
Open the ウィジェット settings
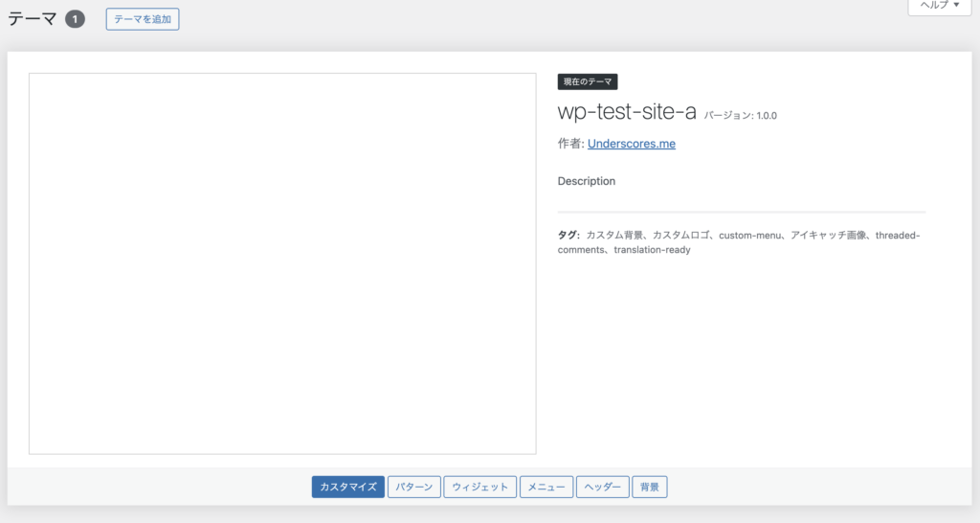(480, 487)
